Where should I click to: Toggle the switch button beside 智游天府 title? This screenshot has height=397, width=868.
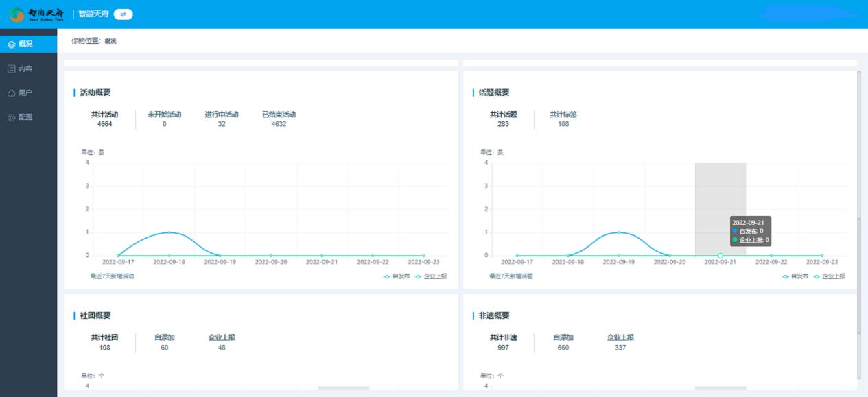[124, 14]
